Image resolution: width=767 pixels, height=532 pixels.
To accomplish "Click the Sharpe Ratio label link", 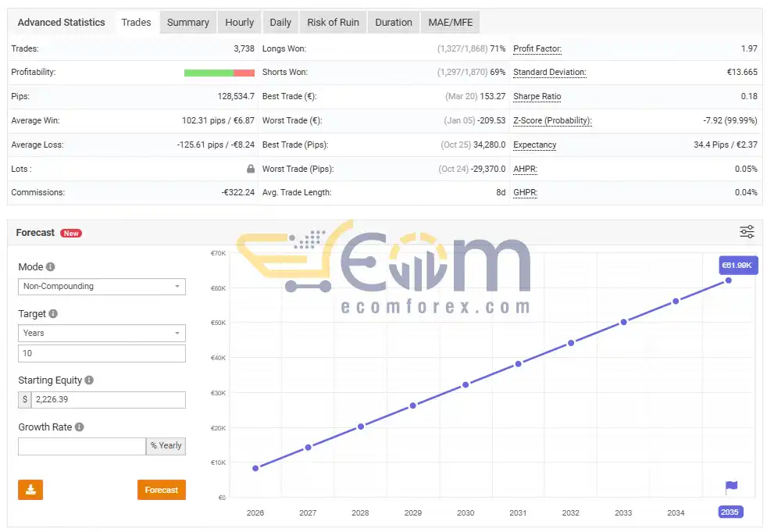I will (537, 96).
